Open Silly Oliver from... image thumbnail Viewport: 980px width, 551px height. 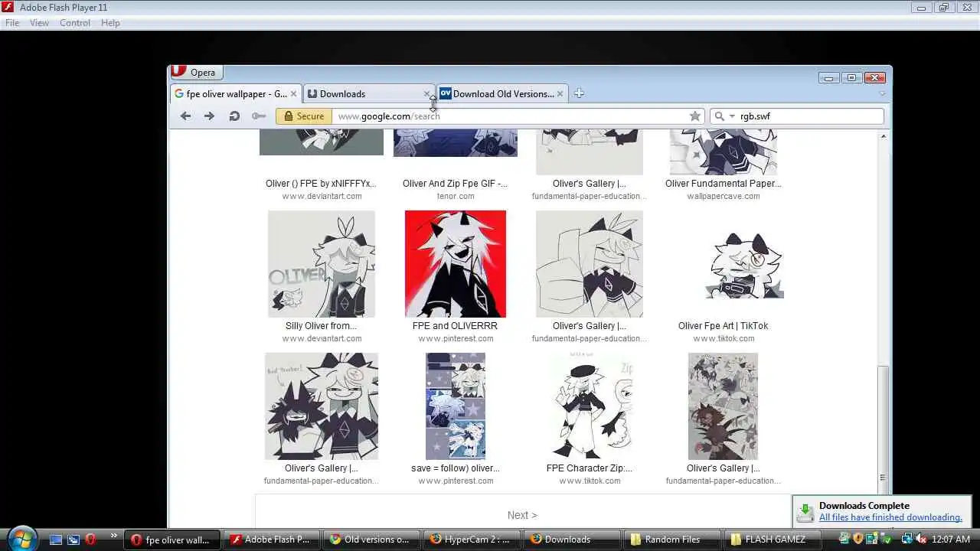(x=322, y=264)
